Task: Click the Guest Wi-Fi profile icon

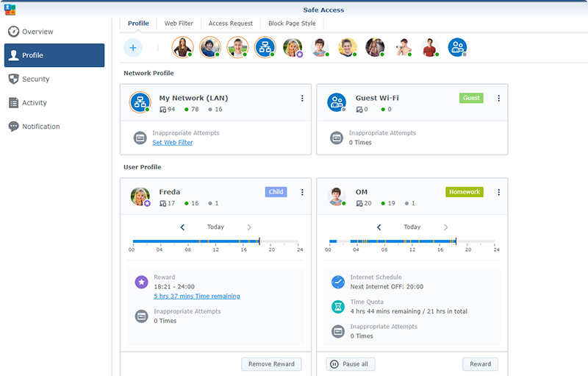Action: tap(337, 103)
